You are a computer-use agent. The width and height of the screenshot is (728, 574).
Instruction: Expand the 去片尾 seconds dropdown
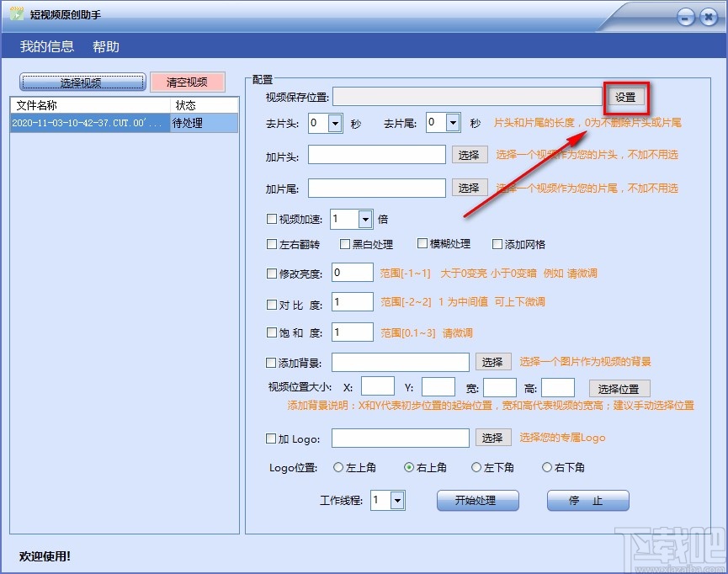[453, 123]
